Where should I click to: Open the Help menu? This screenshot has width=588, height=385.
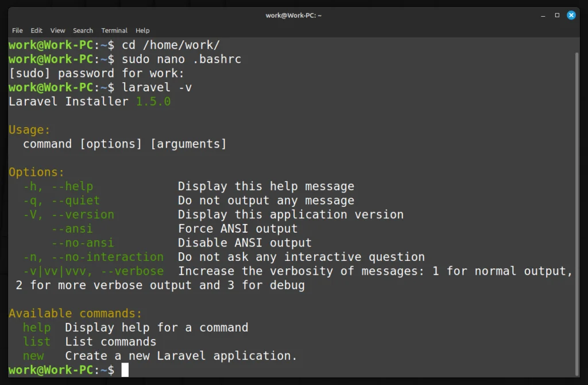(x=142, y=30)
